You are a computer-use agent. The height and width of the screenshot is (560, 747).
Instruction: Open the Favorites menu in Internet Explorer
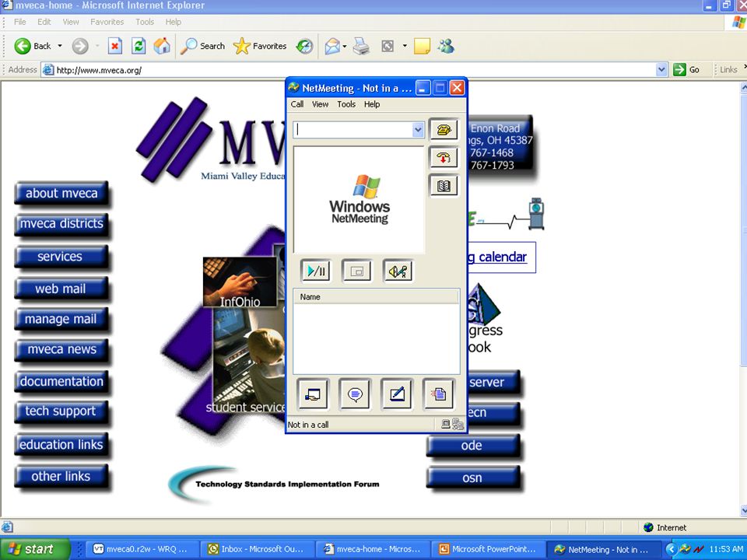107,22
